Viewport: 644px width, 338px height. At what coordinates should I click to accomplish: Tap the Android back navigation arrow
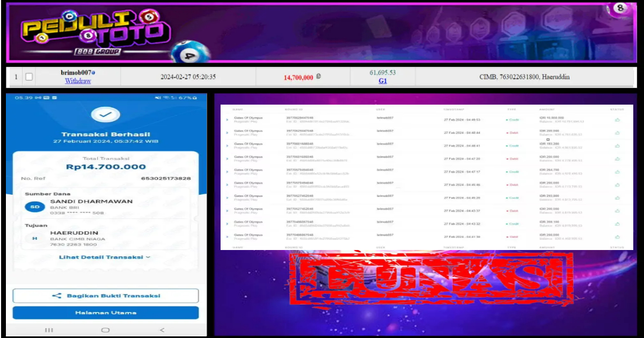coord(161,330)
